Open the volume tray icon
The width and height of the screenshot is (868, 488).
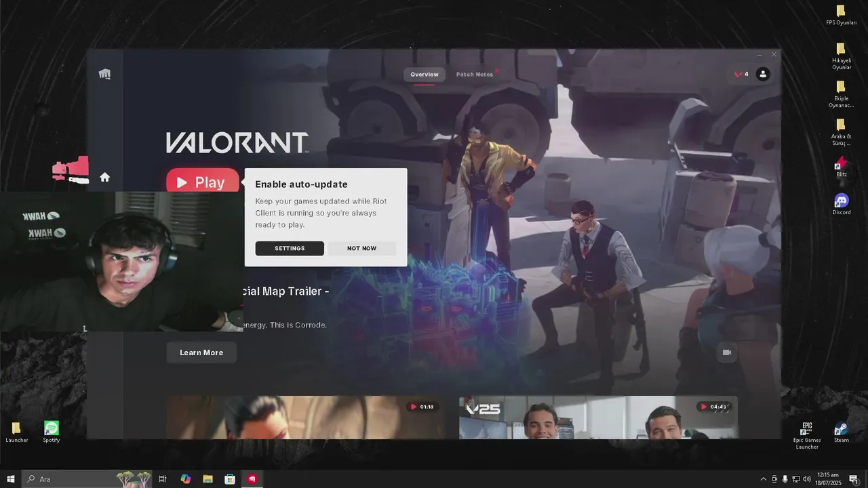point(807,479)
